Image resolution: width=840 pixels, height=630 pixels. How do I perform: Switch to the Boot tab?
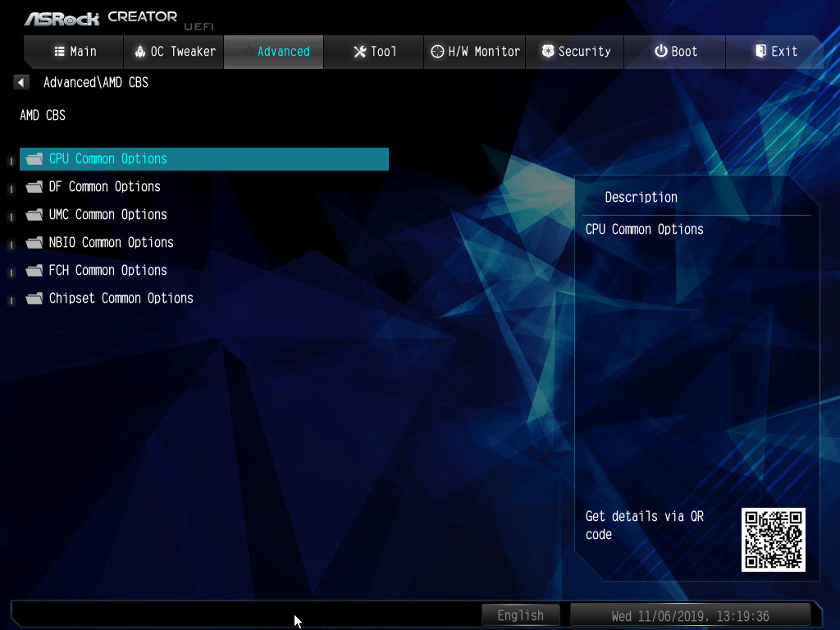pyautogui.click(x=675, y=52)
